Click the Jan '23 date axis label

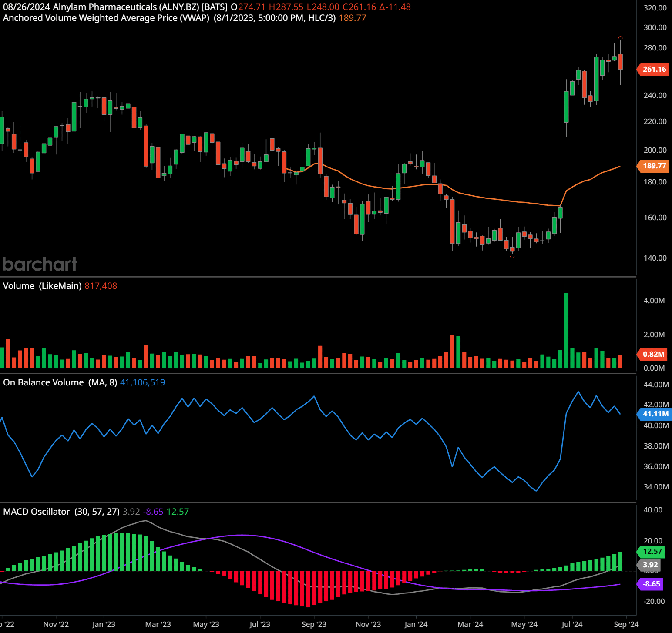point(104,624)
